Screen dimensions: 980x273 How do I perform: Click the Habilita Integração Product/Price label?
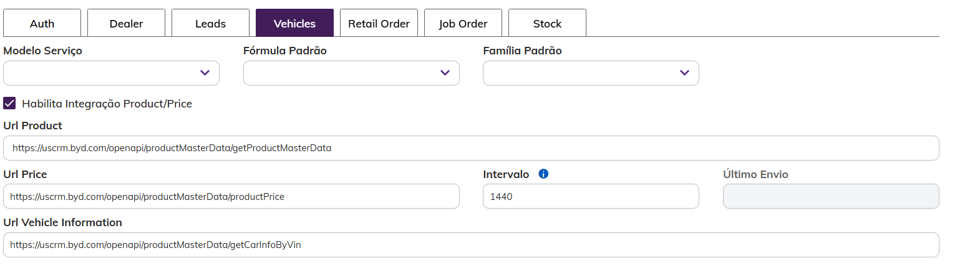tap(107, 104)
